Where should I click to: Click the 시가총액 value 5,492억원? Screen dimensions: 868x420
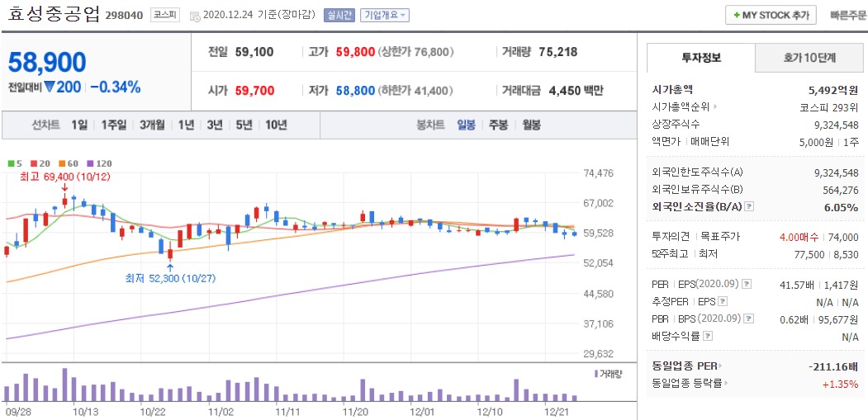click(833, 90)
